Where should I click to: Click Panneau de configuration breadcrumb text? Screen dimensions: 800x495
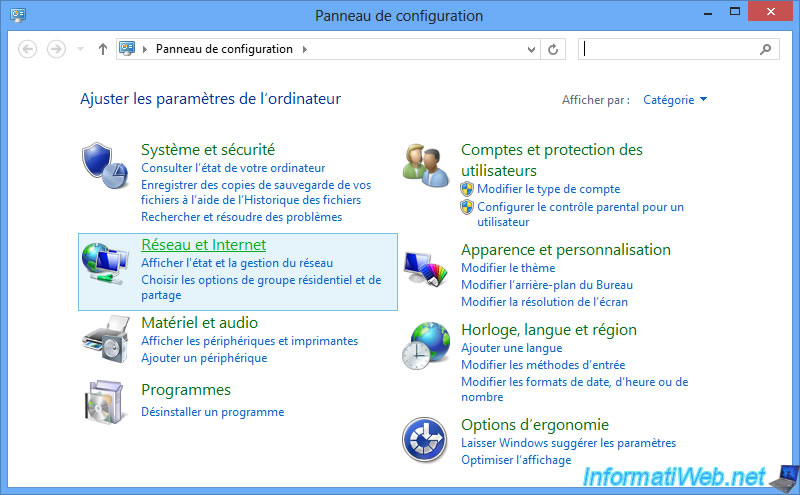[x=224, y=49]
